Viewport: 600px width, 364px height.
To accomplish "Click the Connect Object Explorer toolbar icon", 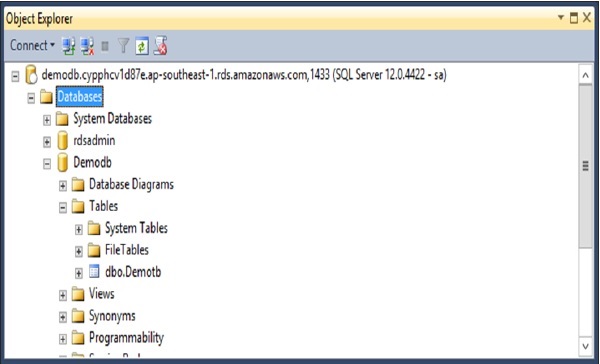I will coord(69,46).
